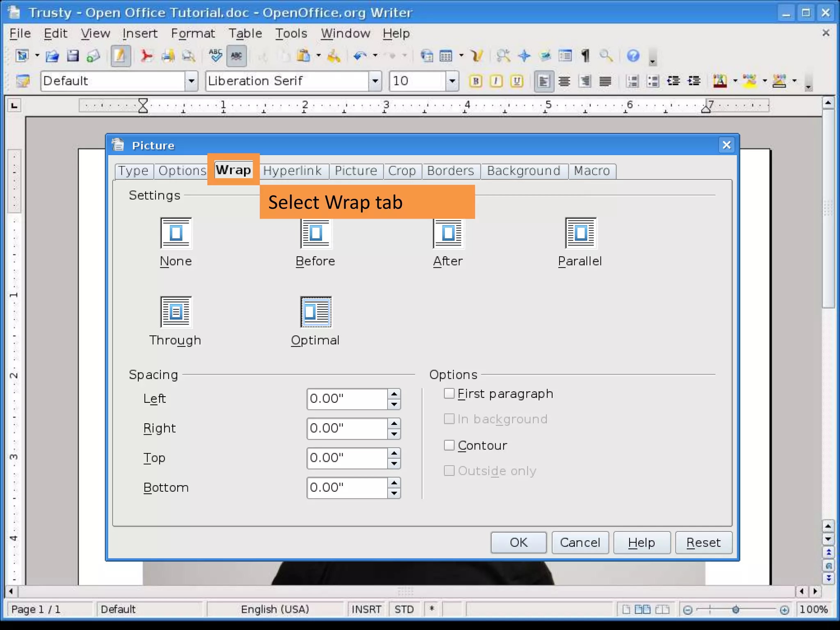Image resolution: width=840 pixels, height=630 pixels.
Task: Click English (USA) language in status bar
Action: point(275,609)
